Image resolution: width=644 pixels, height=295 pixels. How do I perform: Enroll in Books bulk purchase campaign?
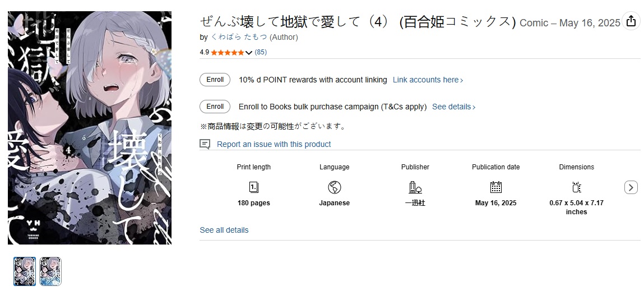(215, 107)
